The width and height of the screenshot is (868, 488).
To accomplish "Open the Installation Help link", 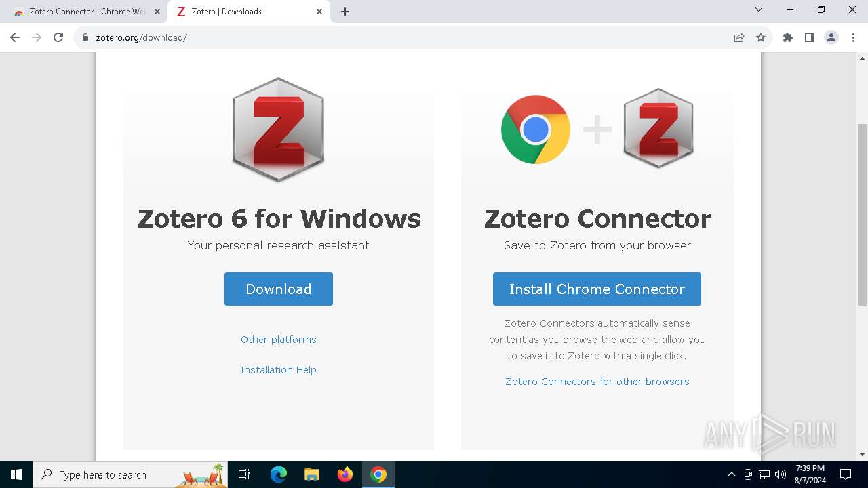I will (279, 370).
